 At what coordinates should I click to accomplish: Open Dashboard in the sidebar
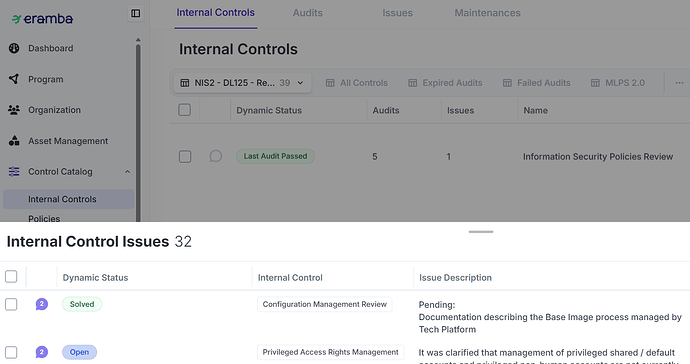[x=51, y=48]
